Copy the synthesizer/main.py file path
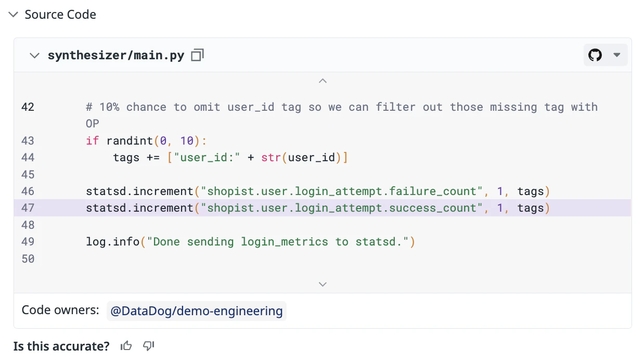The height and width of the screenshot is (362, 644). tap(197, 55)
